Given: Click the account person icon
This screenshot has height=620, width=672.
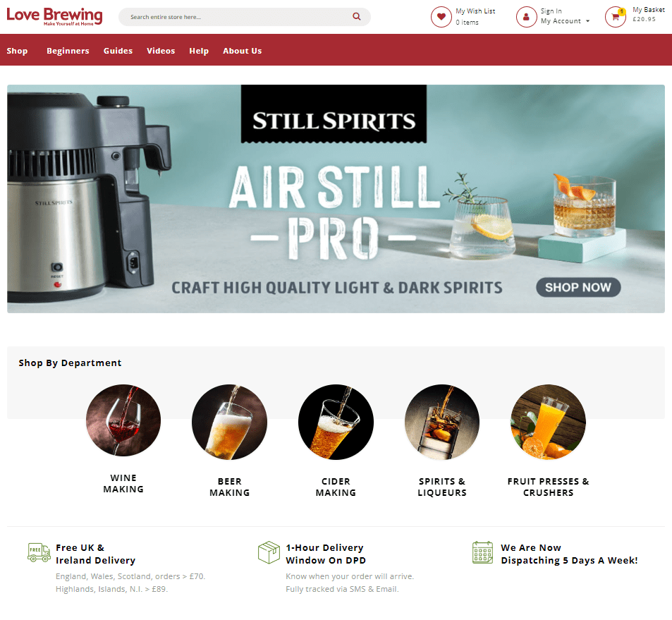Looking at the screenshot, I should click(x=526, y=17).
